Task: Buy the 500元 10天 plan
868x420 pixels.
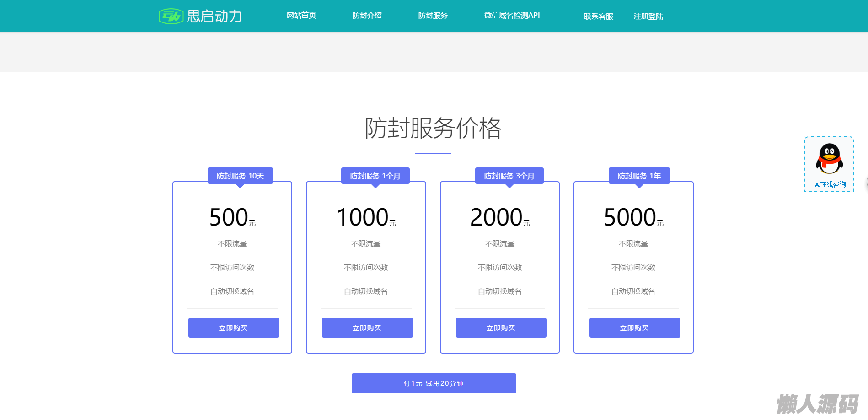Action: tap(233, 328)
